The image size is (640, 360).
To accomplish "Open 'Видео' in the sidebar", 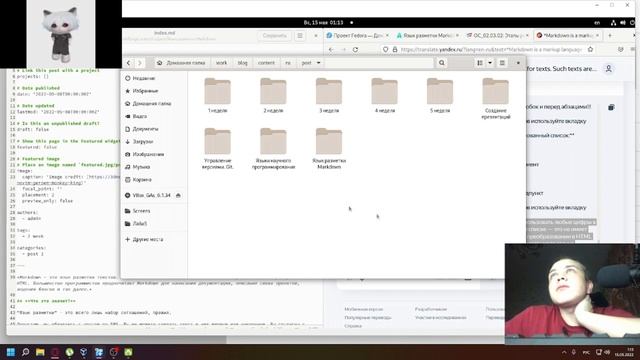I will [154, 116].
